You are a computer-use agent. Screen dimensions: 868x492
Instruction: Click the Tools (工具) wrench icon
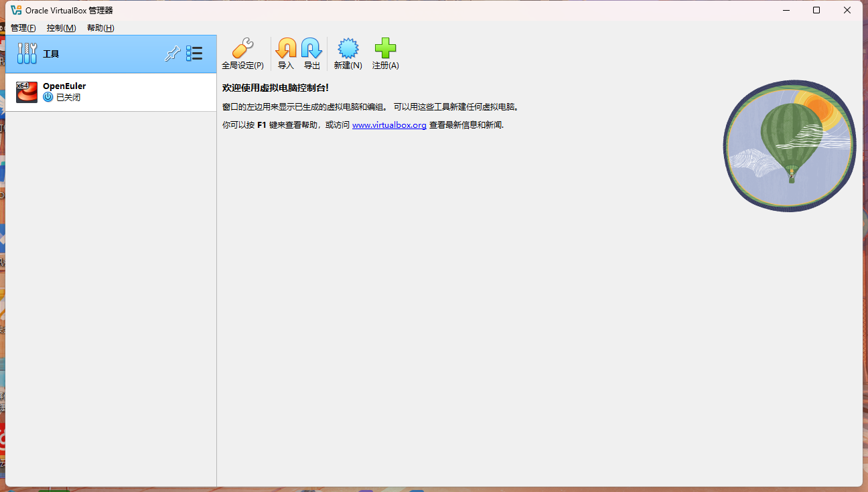coord(27,54)
